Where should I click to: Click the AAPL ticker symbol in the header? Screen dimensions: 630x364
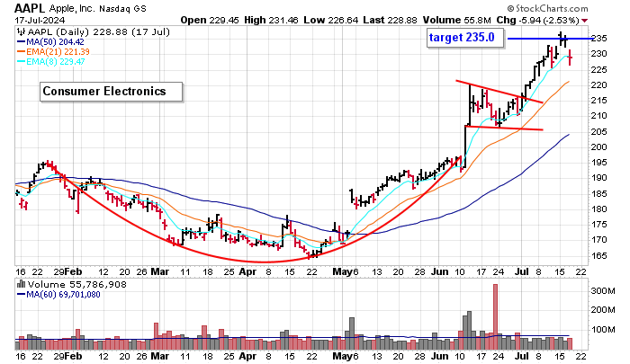pyautogui.click(x=31, y=8)
